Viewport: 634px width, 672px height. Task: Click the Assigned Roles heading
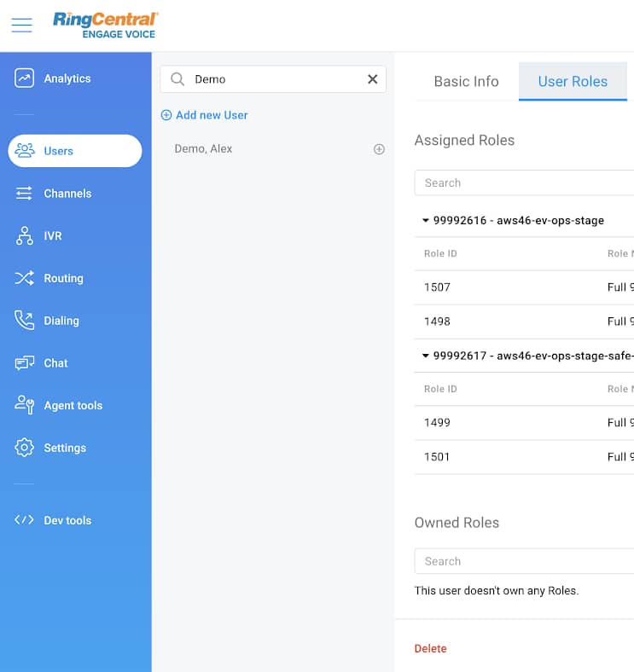pos(464,140)
